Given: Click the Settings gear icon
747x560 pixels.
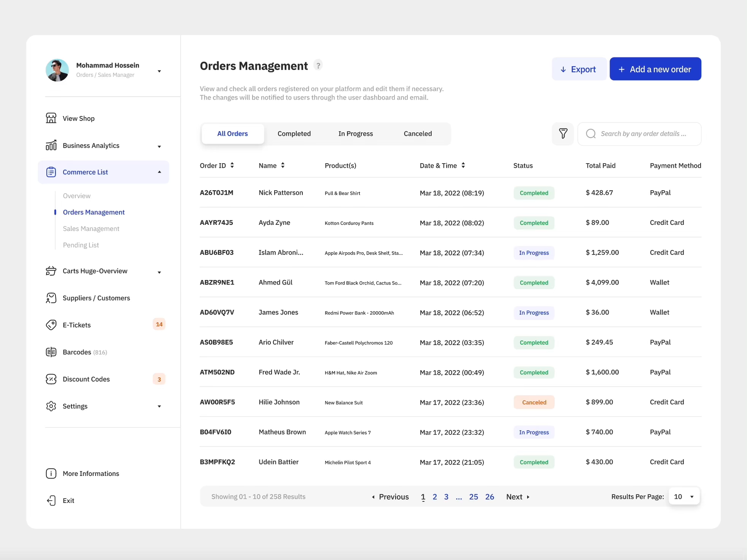Looking at the screenshot, I should point(51,406).
